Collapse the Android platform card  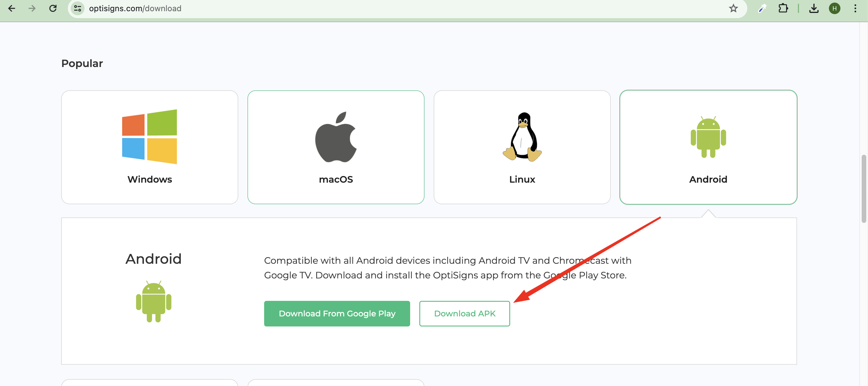708,147
